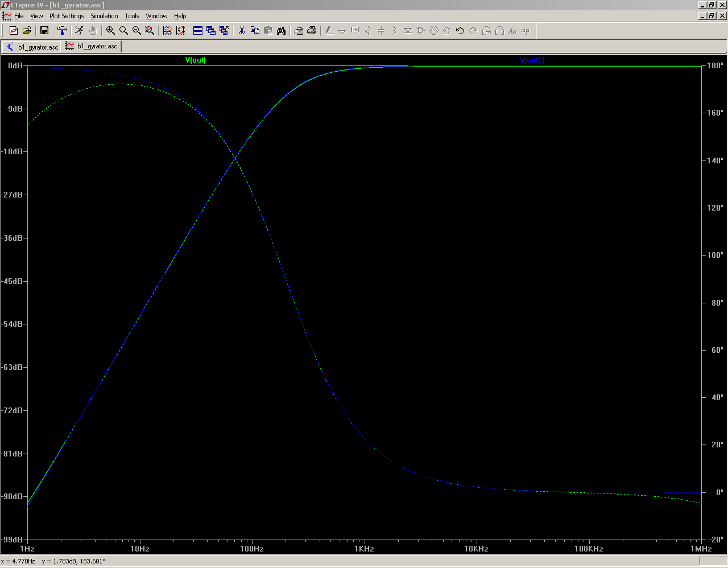
Task: Click the SPICE directive .op icon
Action: (526, 31)
